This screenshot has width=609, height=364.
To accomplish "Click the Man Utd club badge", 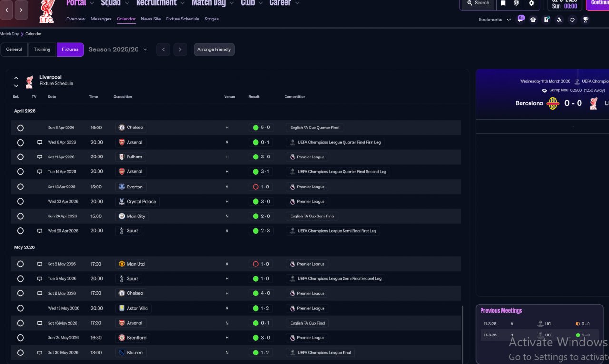I will pos(122,264).
